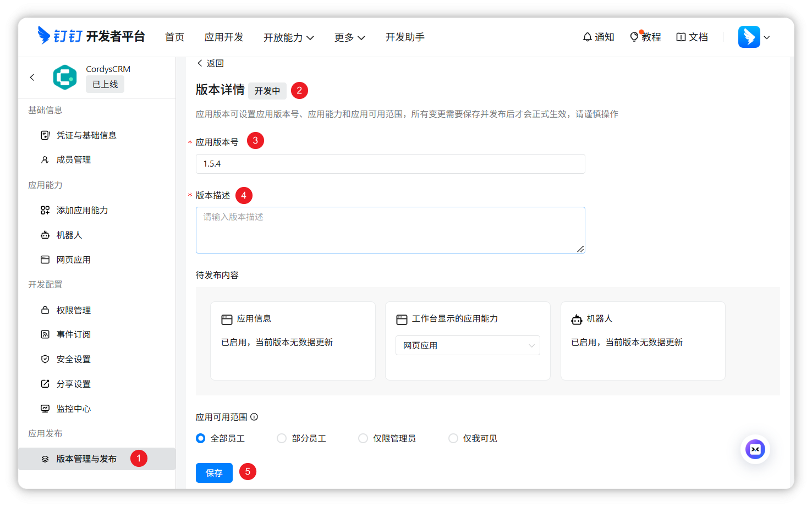Select the 全部员工 radio option

click(x=201, y=438)
